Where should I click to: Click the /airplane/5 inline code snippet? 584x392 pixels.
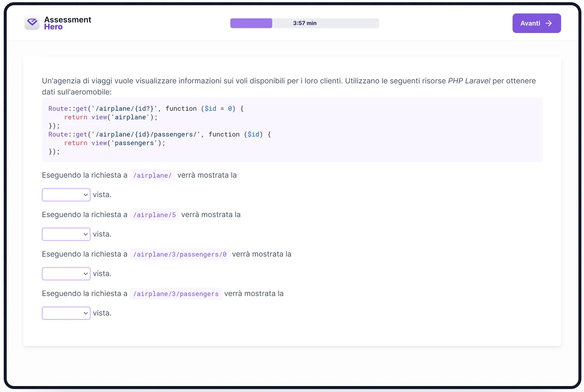[154, 215]
